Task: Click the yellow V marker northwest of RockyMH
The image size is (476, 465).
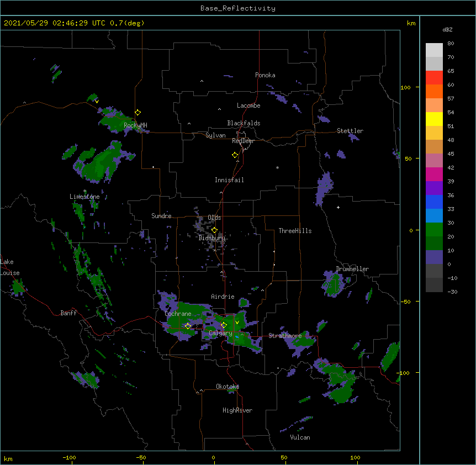Action: coord(97,102)
